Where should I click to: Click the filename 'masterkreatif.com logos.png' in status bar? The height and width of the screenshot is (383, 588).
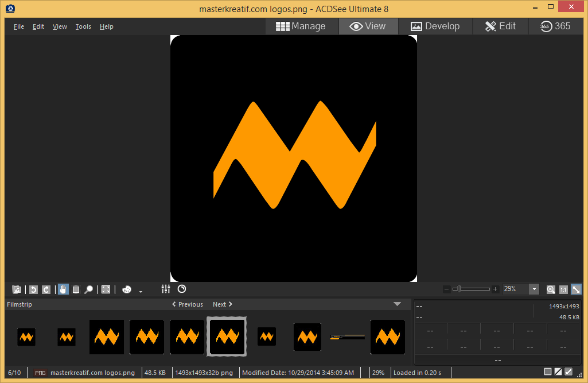click(x=92, y=373)
